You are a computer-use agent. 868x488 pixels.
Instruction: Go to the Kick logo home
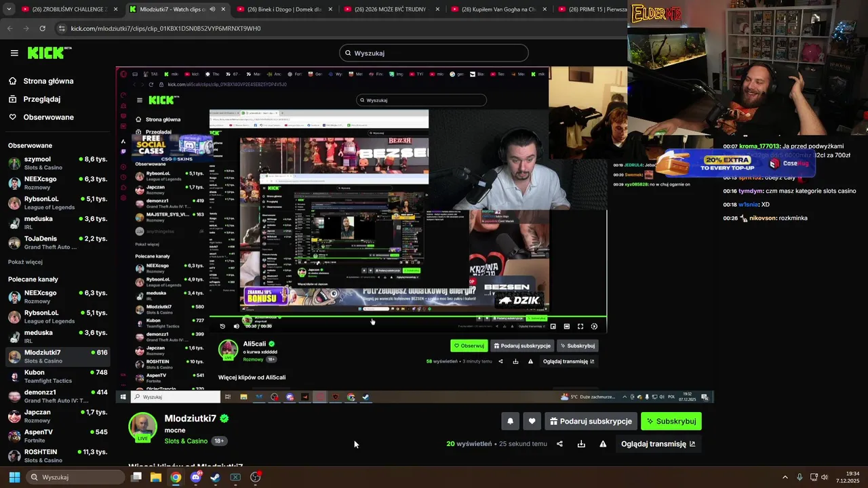[50, 53]
